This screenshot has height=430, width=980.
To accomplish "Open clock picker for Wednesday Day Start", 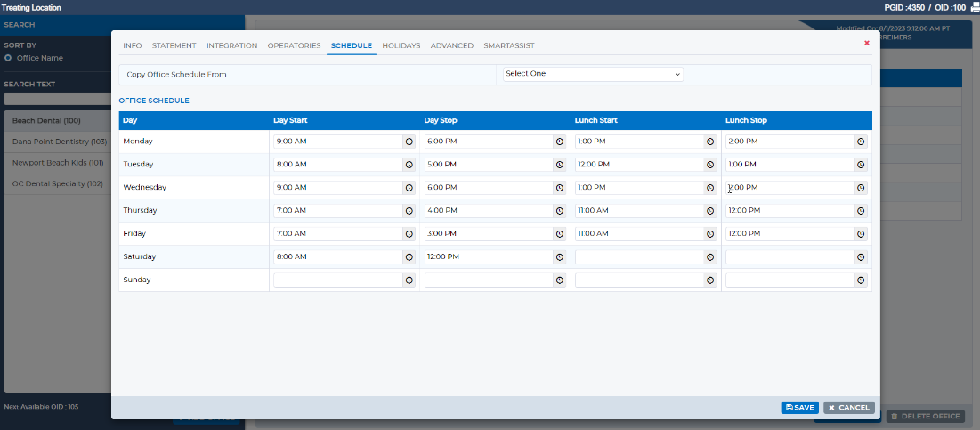I will (x=409, y=188).
